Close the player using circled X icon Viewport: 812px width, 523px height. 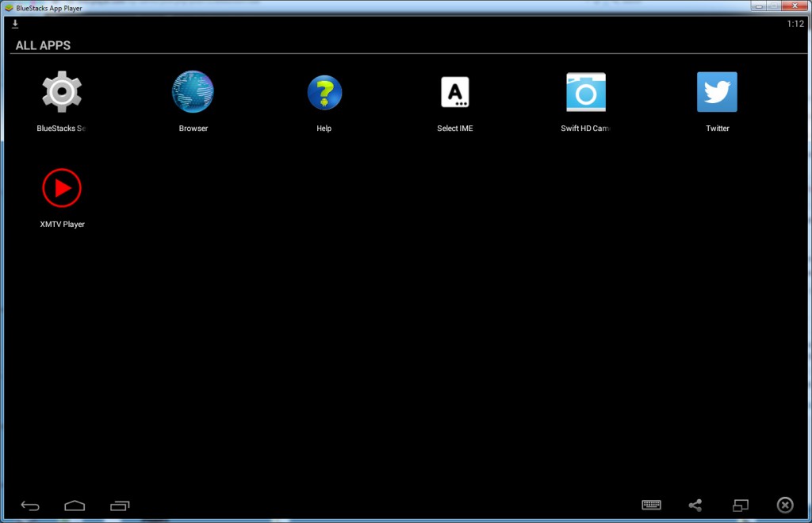pyautogui.click(x=784, y=505)
